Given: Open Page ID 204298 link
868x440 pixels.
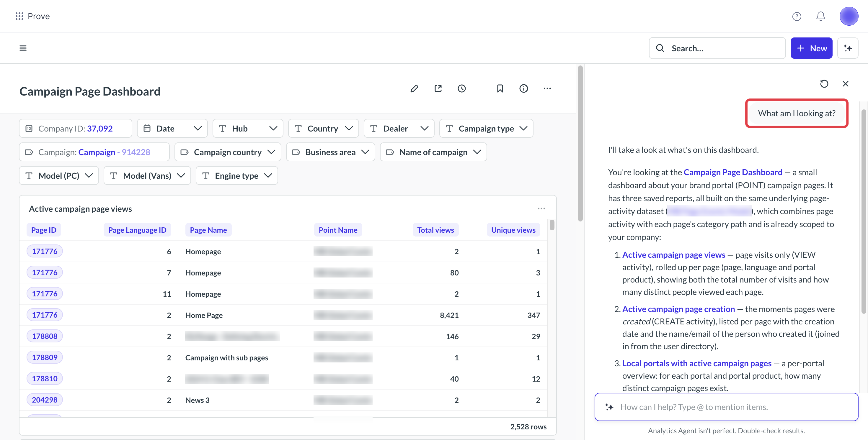Looking at the screenshot, I should (x=45, y=400).
